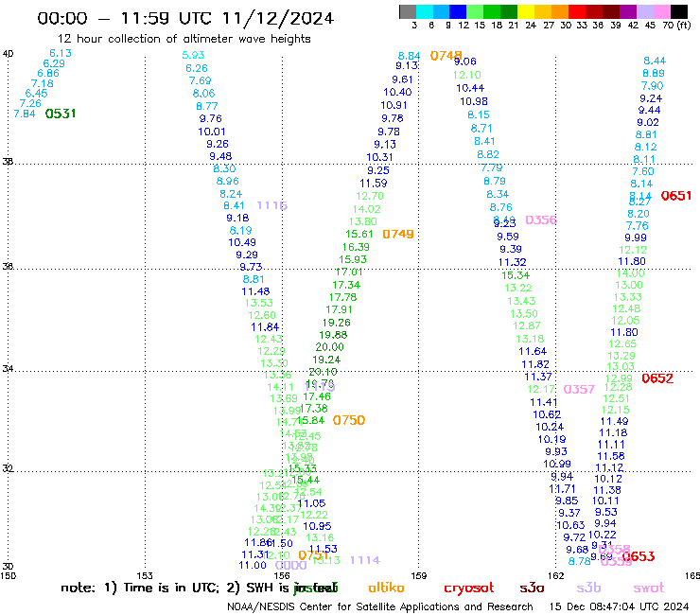
Task: Pick the orange 30 ft legend swatch
Action: [x=560, y=11]
